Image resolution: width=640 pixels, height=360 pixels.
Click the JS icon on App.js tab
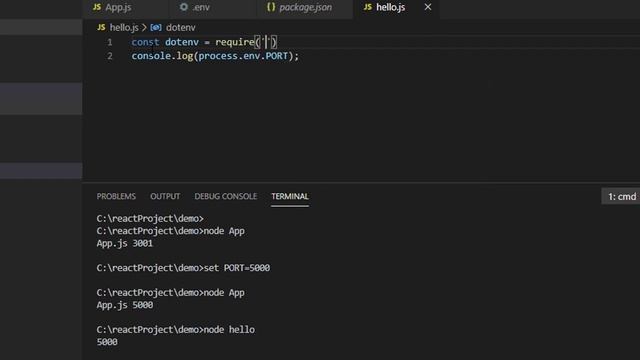(x=97, y=7)
